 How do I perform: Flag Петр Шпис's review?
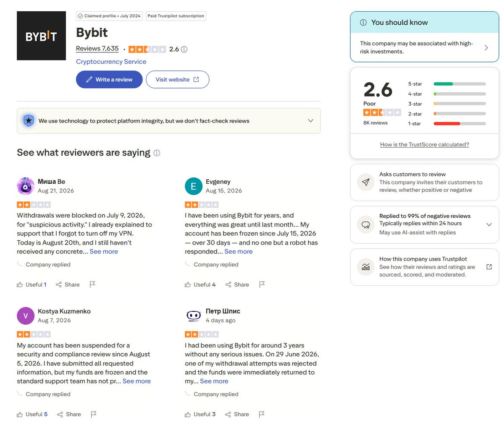tap(262, 414)
